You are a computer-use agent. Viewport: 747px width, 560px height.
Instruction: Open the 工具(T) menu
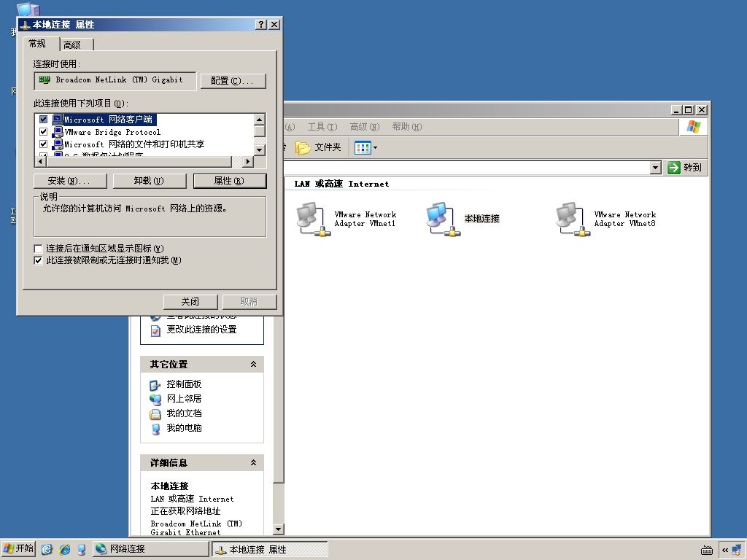[x=322, y=127]
